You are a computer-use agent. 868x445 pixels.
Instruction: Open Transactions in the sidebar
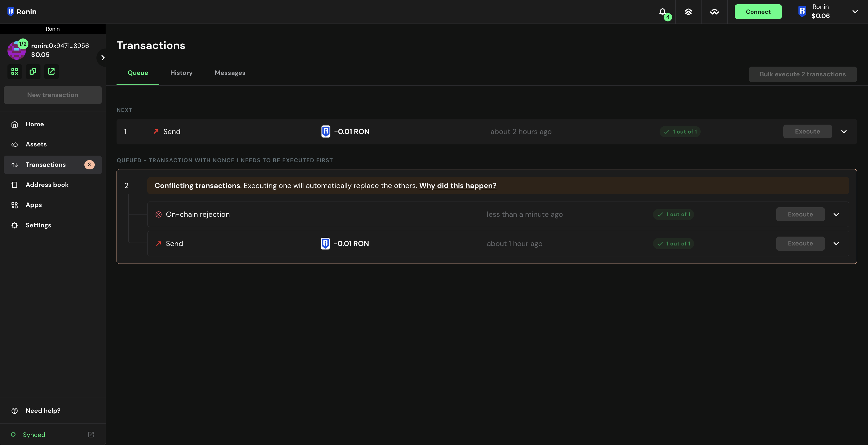tap(53, 165)
